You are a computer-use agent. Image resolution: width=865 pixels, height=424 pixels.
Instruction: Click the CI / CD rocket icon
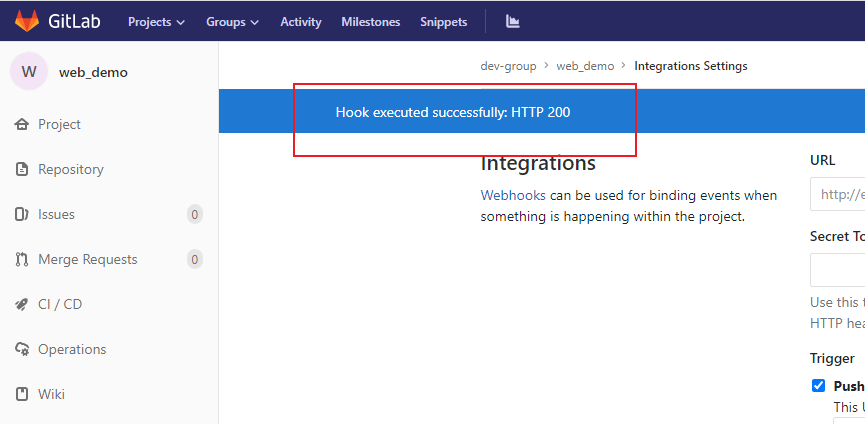(x=22, y=304)
